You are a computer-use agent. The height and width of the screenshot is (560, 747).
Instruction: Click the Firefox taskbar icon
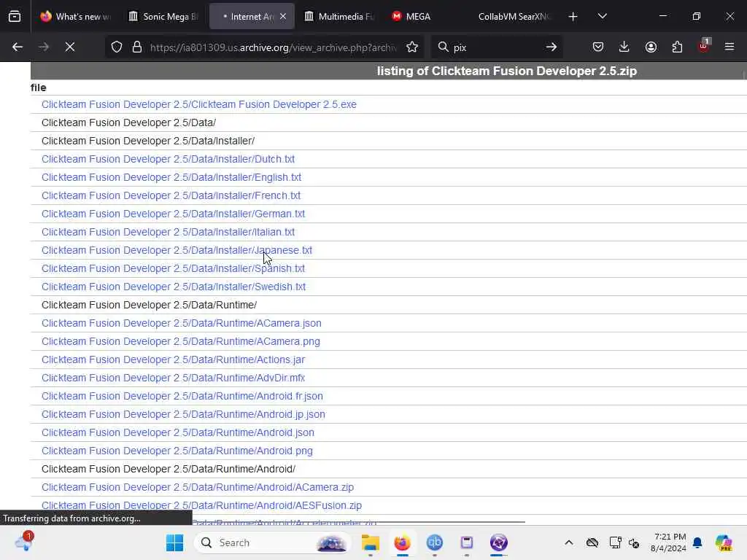click(402, 542)
